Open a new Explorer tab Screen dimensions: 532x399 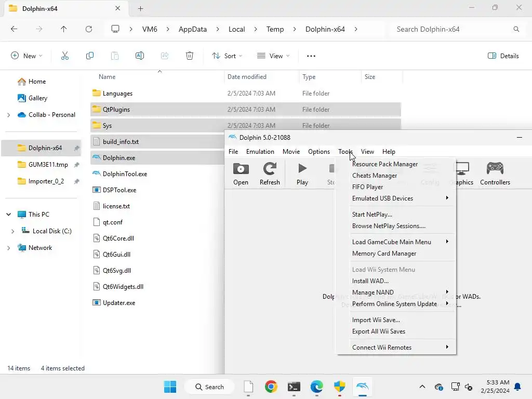(140, 8)
